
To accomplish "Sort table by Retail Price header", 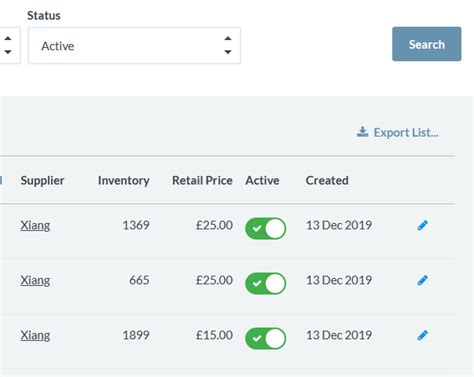I will 202,181.
